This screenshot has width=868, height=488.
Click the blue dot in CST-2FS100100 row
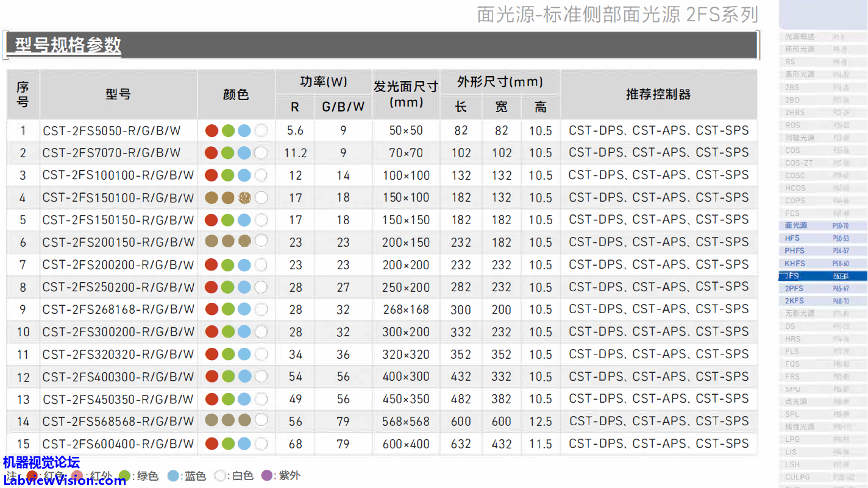(244, 175)
